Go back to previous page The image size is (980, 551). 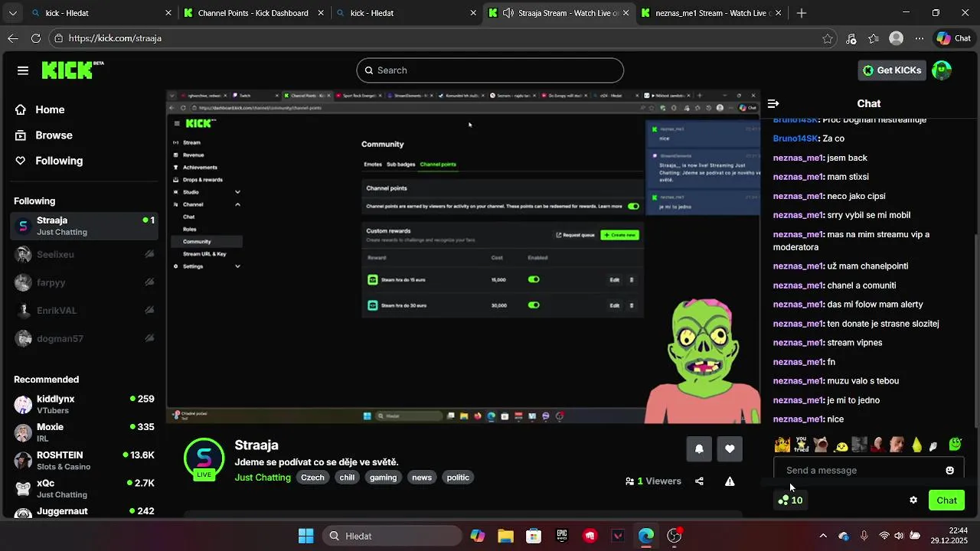[13, 38]
